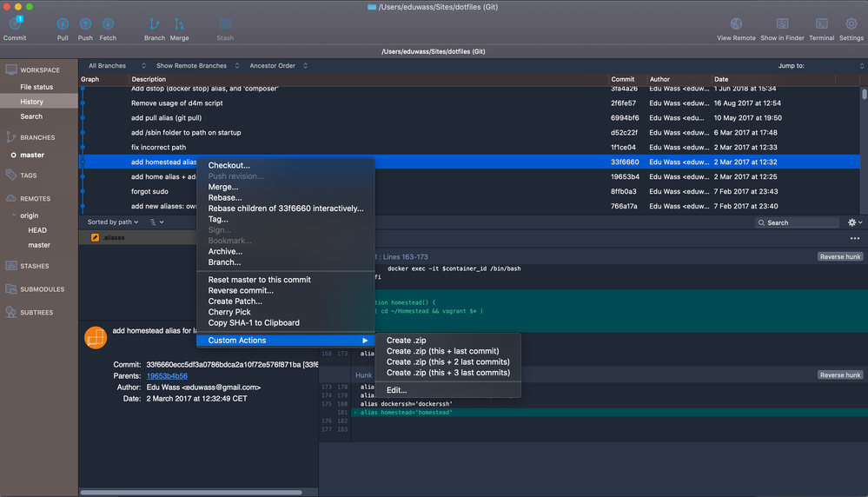Select Create .zip (this + 2 last commits)

pyautogui.click(x=447, y=362)
